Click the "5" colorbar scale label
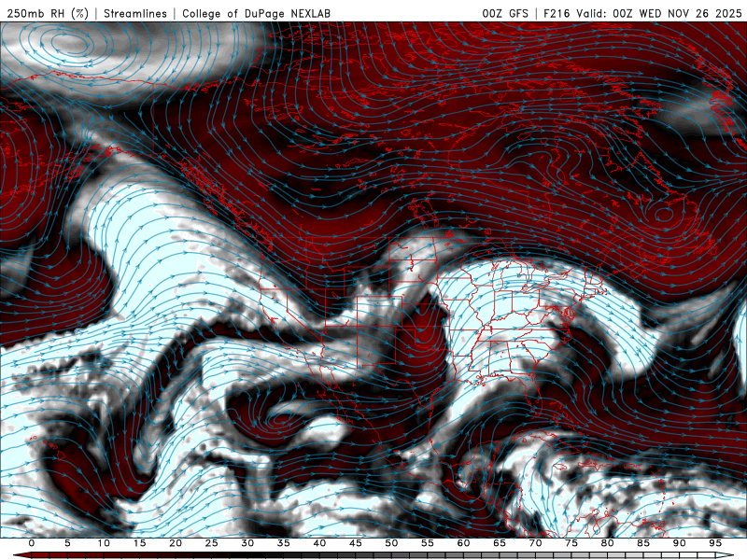 pos(67,543)
